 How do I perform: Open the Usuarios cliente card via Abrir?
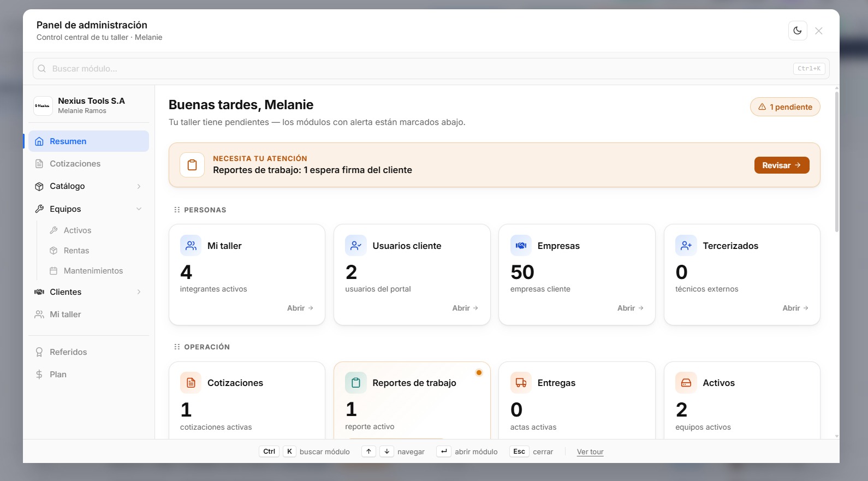coord(465,308)
